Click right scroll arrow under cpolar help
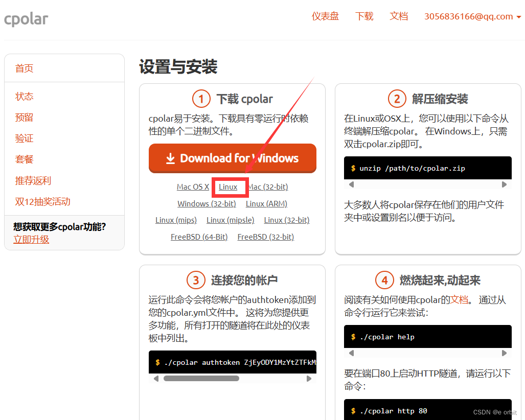 pyautogui.click(x=504, y=353)
